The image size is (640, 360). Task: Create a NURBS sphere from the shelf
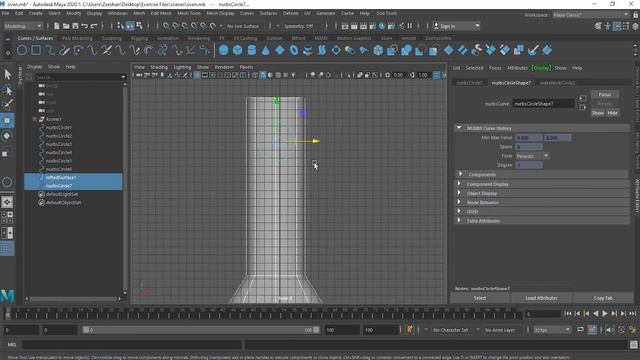pyautogui.click(x=223, y=50)
